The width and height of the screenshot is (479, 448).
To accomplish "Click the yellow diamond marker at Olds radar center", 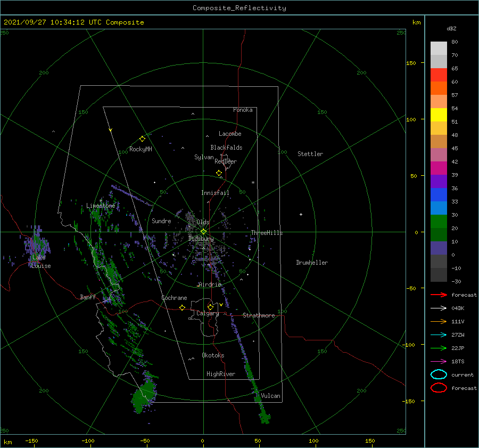I will click(203, 232).
